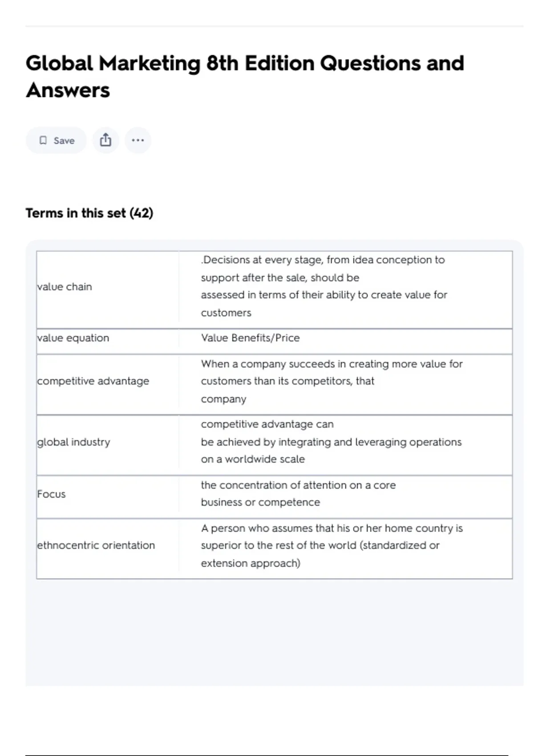Click the 'When a company succeeds' definition

(332, 381)
